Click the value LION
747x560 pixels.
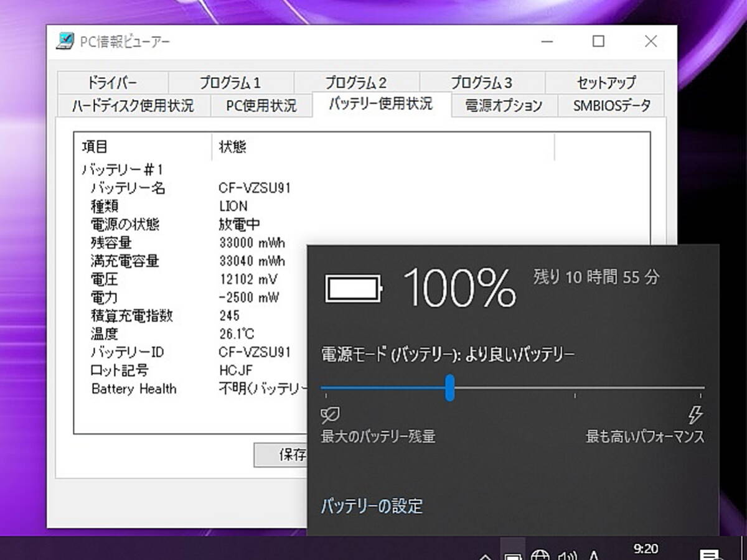click(233, 206)
